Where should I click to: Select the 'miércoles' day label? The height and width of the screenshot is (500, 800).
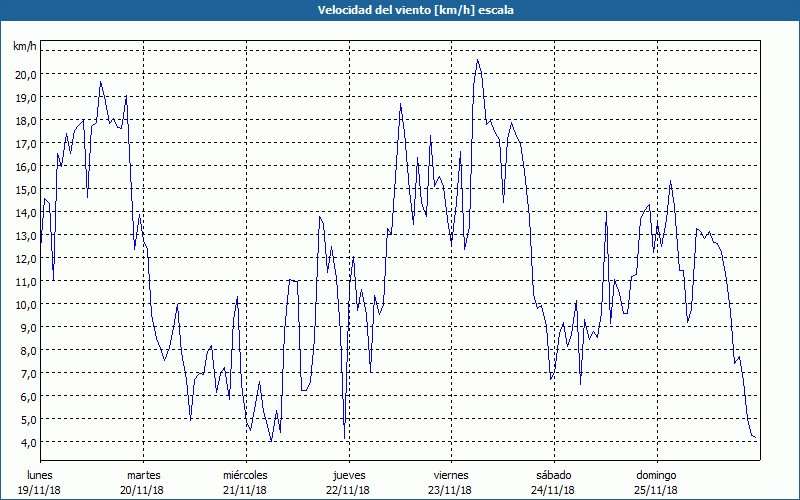pos(245,475)
